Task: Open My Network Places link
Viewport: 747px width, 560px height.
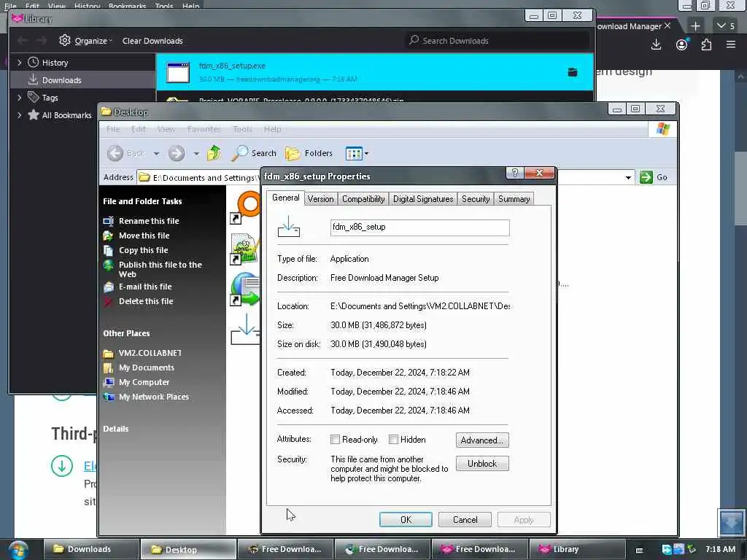Action: [153, 397]
